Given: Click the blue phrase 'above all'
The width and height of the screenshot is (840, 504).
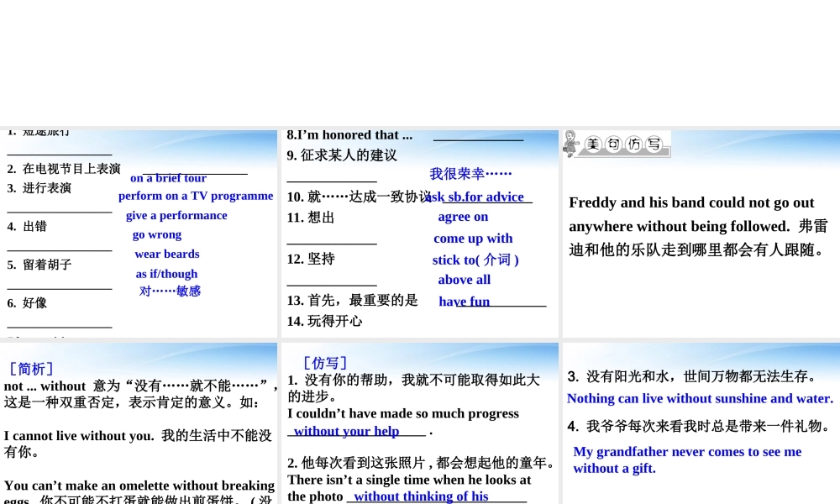Looking at the screenshot, I should 464,280.
